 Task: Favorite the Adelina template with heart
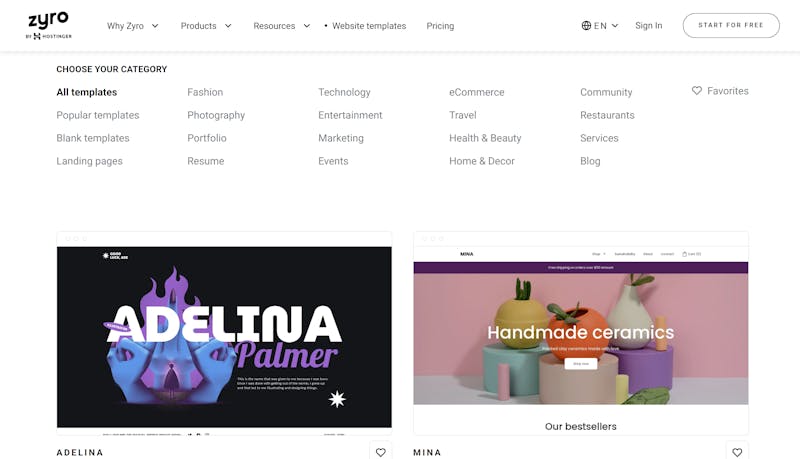[x=381, y=452]
